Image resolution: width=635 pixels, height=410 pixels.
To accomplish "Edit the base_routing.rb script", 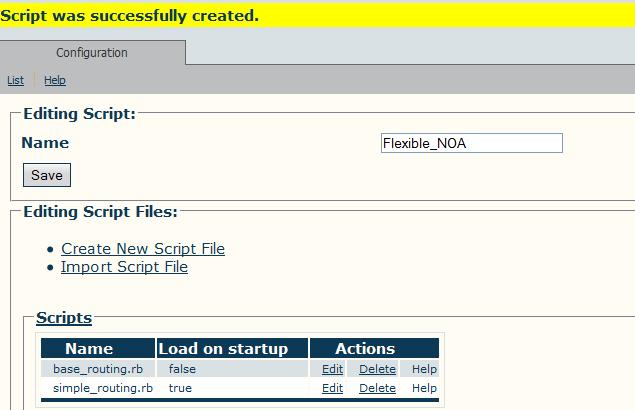I will pyautogui.click(x=332, y=369).
